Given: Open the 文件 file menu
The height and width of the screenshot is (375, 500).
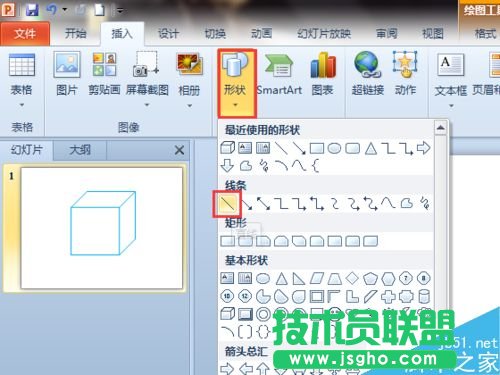Looking at the screenshot, I should click(25, 33).
